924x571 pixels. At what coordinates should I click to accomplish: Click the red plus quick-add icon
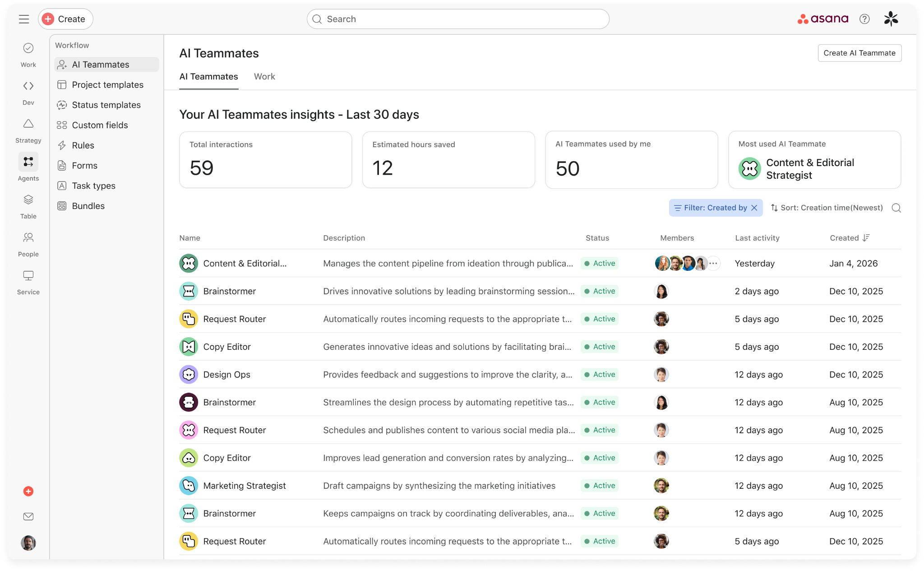(x=28, y=491)
